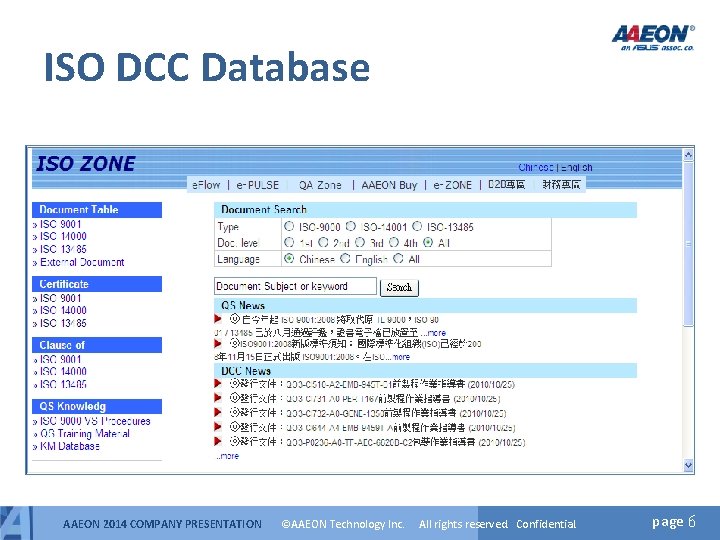
Task: Select Chinese language radio button
Action: (289, 259)
